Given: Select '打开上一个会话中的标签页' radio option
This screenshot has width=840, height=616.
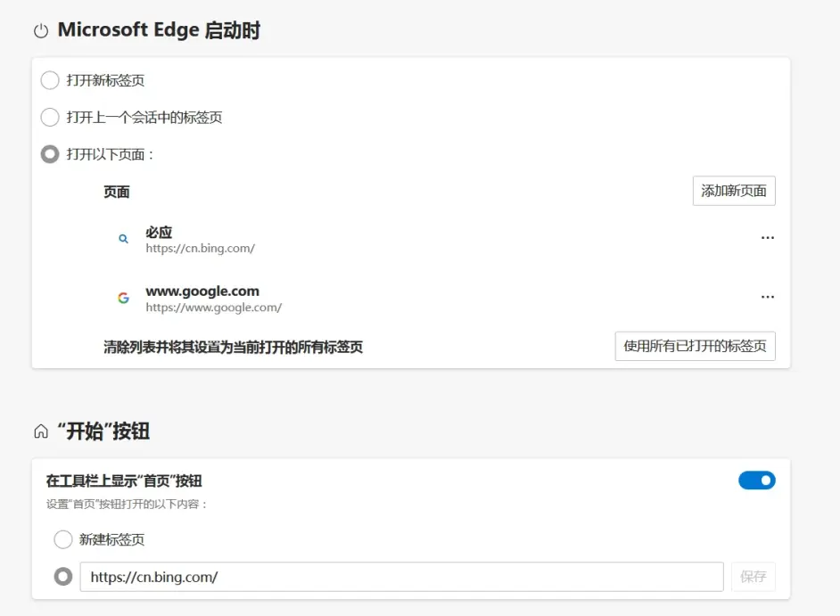Looking at the screenshot, I should coord(50,118).
